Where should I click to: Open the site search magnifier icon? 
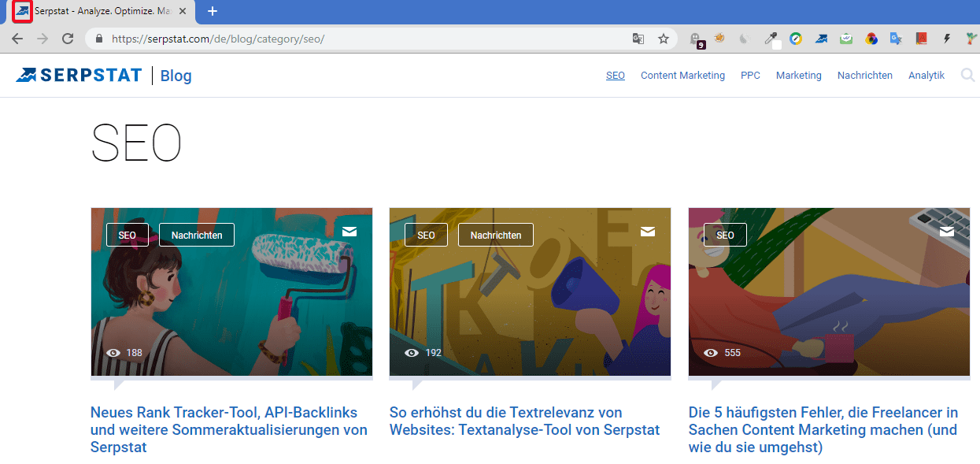point(967,76)
